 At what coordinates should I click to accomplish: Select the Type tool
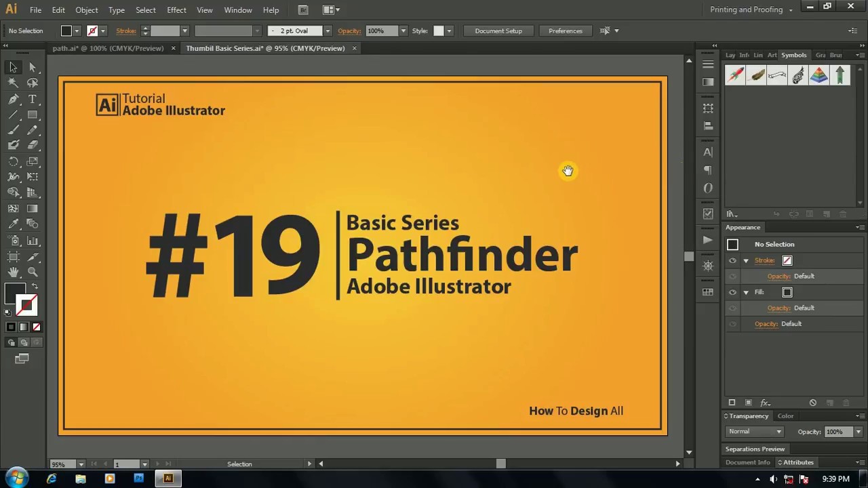tap(33, 99)
